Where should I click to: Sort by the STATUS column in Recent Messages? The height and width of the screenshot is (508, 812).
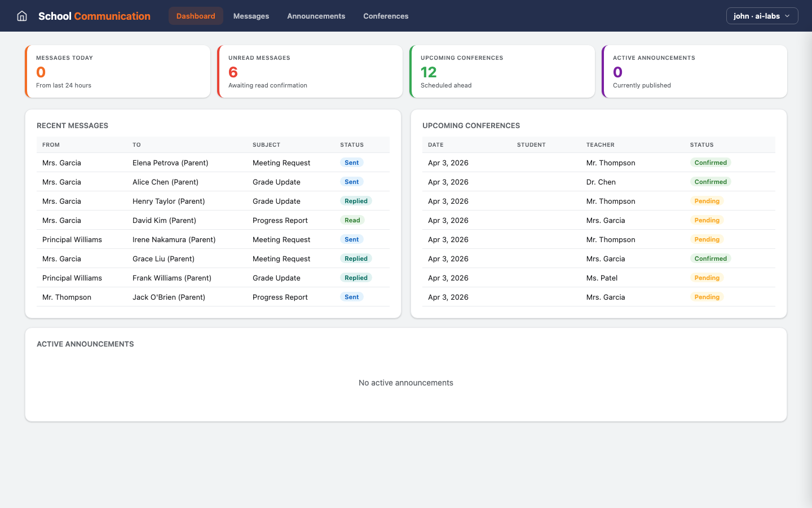352,144
